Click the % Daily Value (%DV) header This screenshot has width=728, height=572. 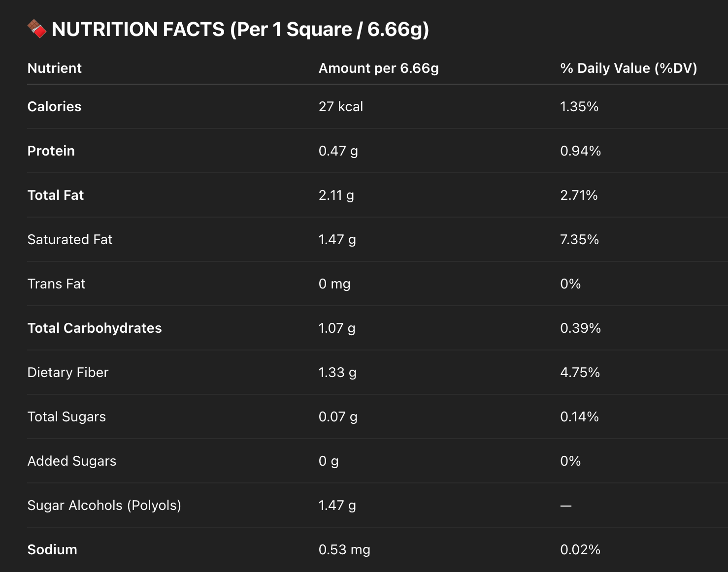point(629,68)
